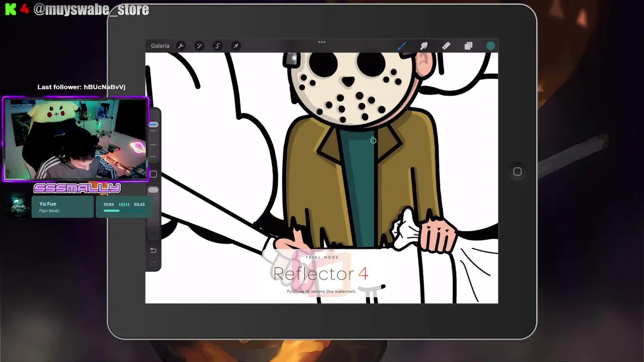The image size is (644, 362).
Task: Click the music progress bar
Action: pos(124,211)
